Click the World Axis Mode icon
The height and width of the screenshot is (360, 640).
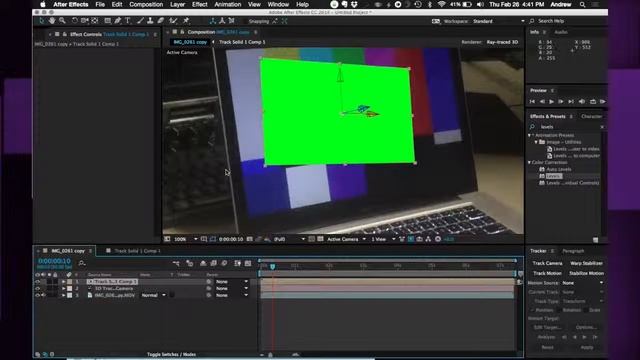click(222, 21)
